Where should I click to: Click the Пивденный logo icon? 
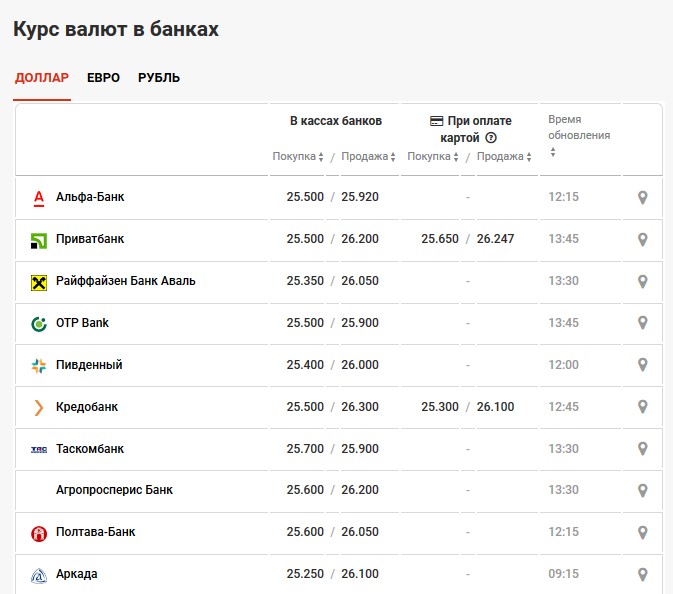coord(39,366)
